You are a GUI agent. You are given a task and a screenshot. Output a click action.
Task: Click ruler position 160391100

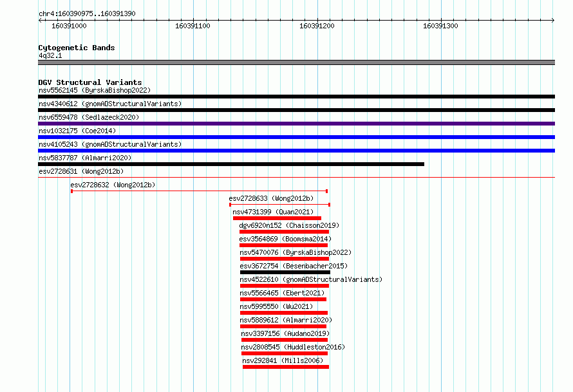pyautogui.click(x=193, y=26)
